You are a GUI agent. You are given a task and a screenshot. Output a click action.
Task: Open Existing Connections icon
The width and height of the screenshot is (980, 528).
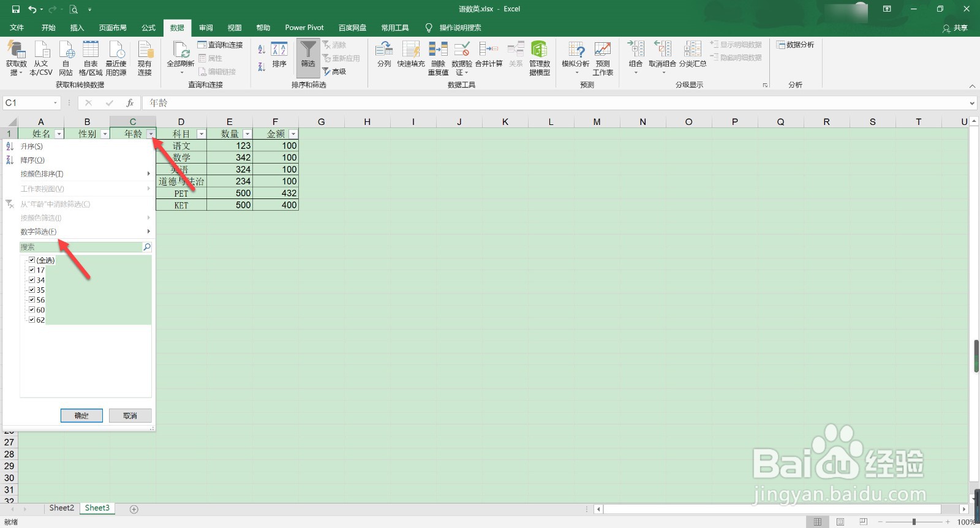pos(145,50)
